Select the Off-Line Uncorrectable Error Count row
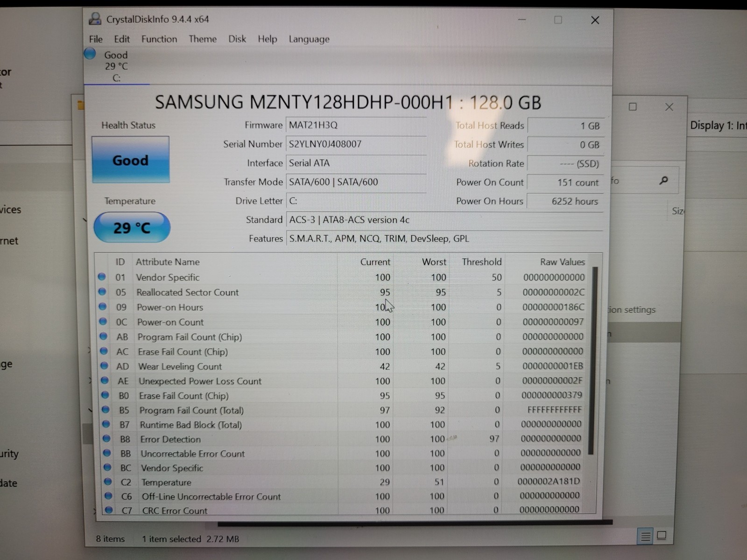The height and width of the screenshot is (560, 747). coord(342,497)
